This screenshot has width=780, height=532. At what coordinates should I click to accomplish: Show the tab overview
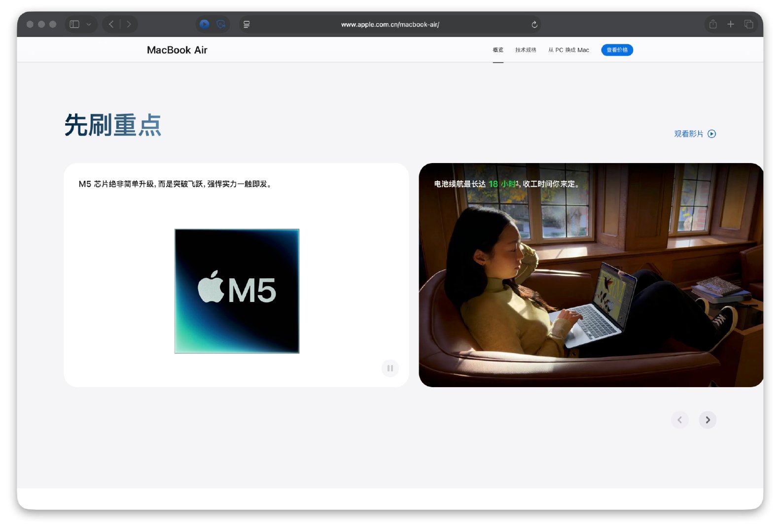click(748, 24)
